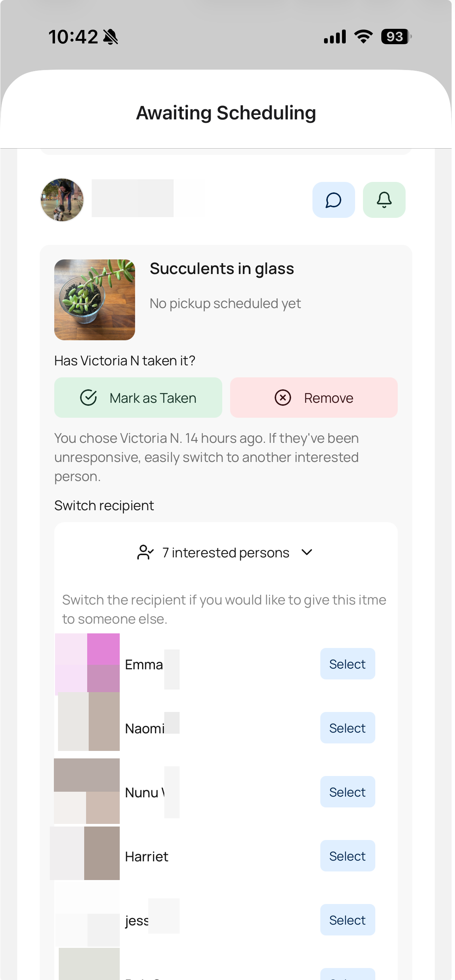The image size is (455, 980).
Task: Select Naomi as the new recipient
Action: [347, 728]
